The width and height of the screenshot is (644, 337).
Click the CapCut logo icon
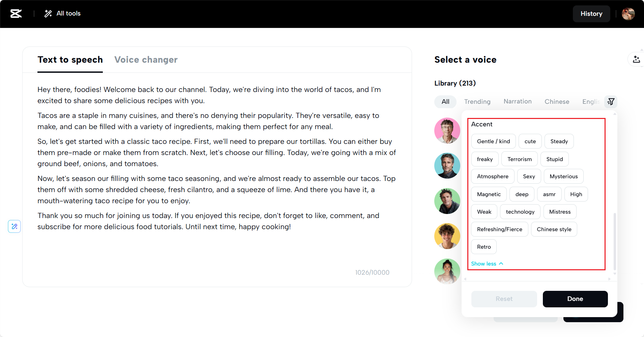(x=16, y=13)
